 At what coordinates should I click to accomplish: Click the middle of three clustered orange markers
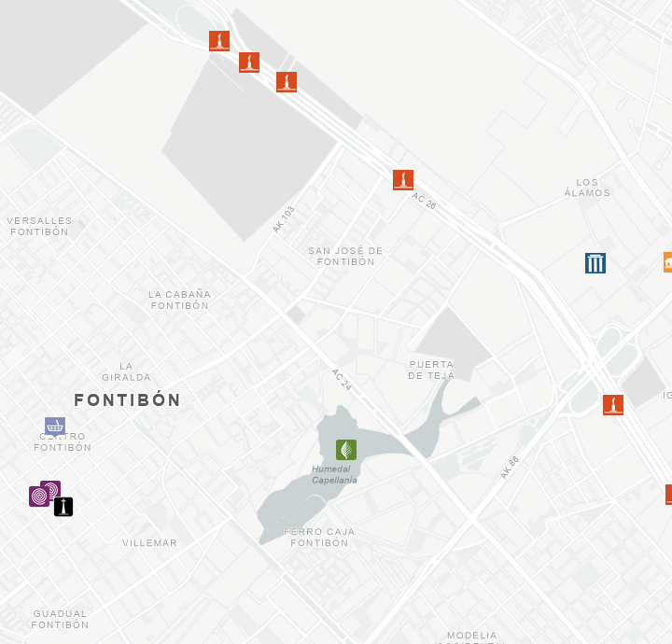tap(249, 63)
